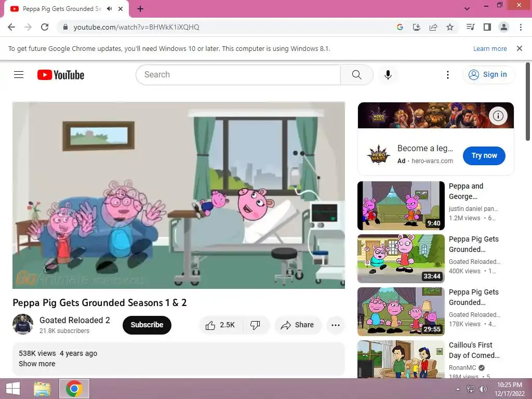The height and width of the screenshot is (399, 532).
Task: Go back with the browser back arrow
Action: 11,27
